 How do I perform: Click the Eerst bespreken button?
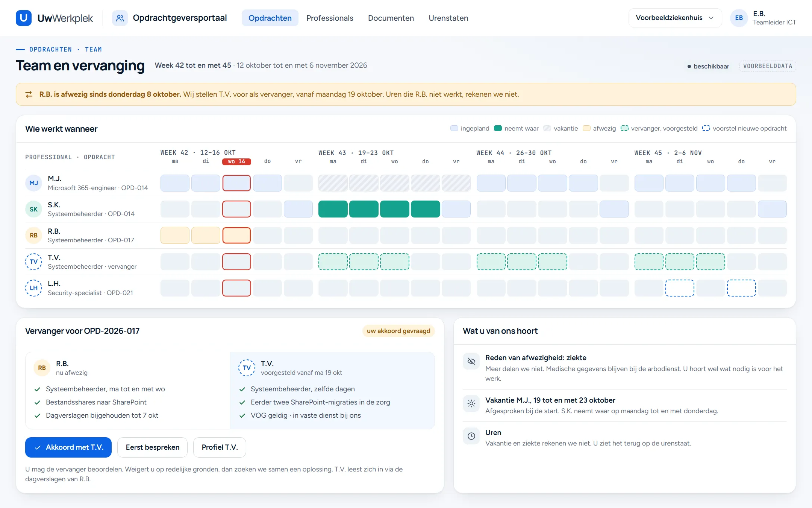[152, 447]
